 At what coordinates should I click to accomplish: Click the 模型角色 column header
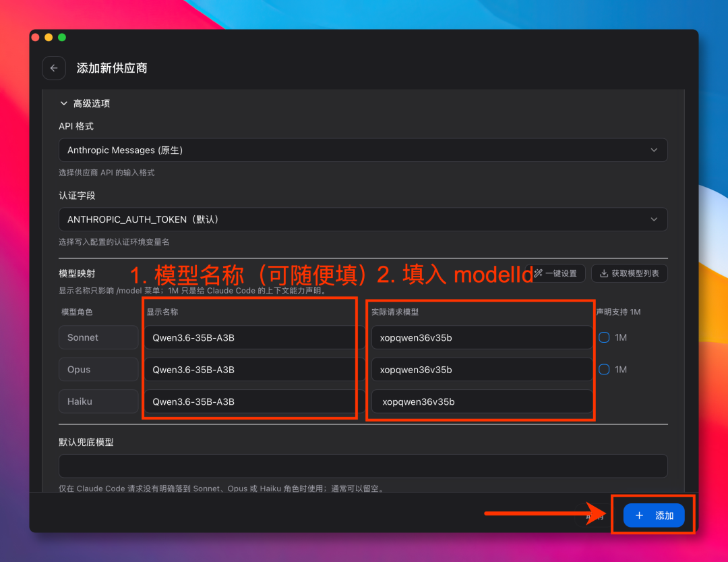coord(77,312)
